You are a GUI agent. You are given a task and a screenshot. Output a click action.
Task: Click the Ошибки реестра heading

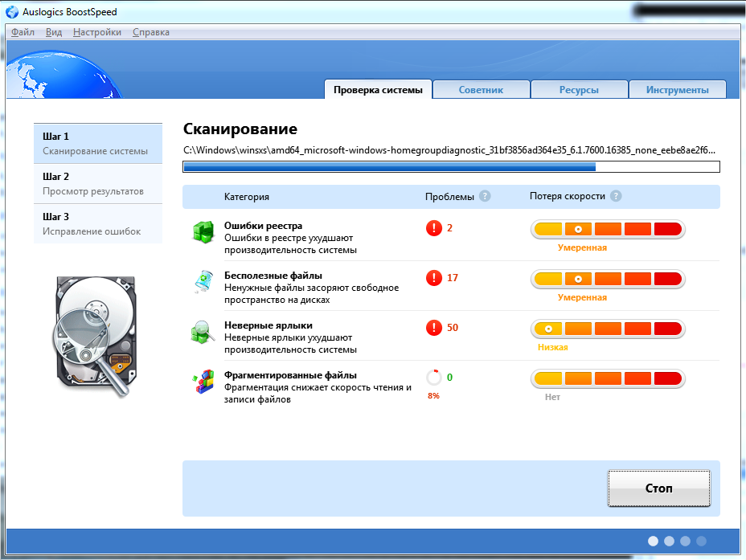coord(263,226)
